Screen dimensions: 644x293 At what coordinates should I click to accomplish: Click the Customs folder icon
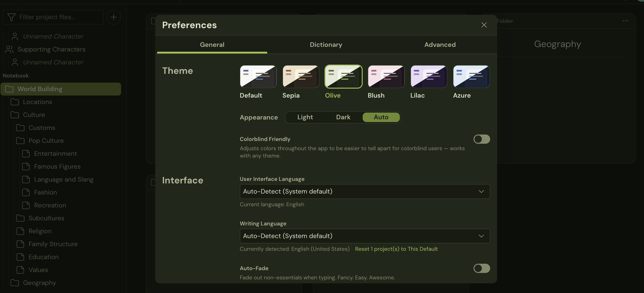tap(20, 128)
